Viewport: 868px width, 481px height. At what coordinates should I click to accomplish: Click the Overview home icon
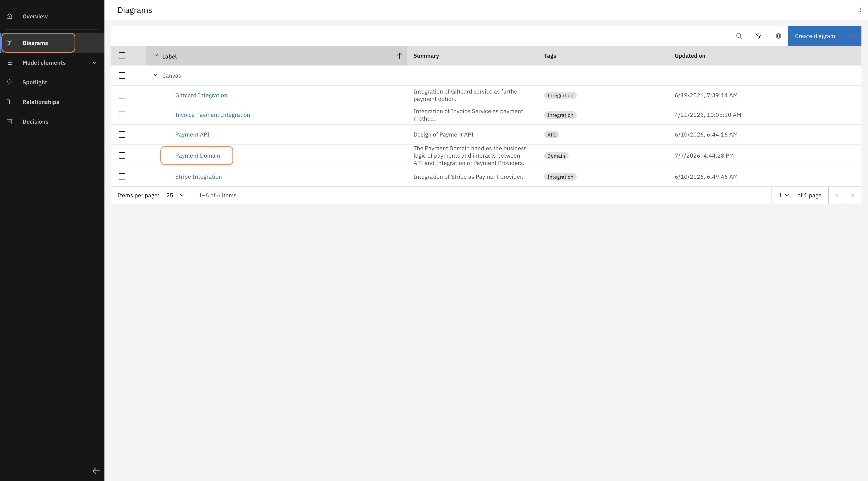point(9,16)
